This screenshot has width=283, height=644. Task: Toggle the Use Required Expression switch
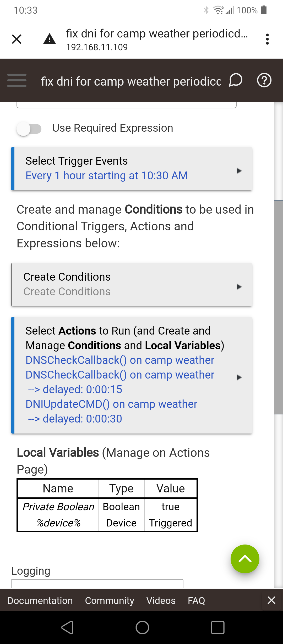(x=29, y=129)
